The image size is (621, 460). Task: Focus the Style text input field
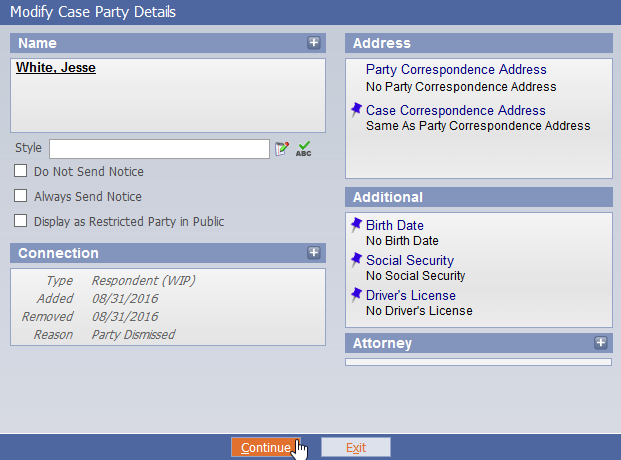(x=159, y=149)
